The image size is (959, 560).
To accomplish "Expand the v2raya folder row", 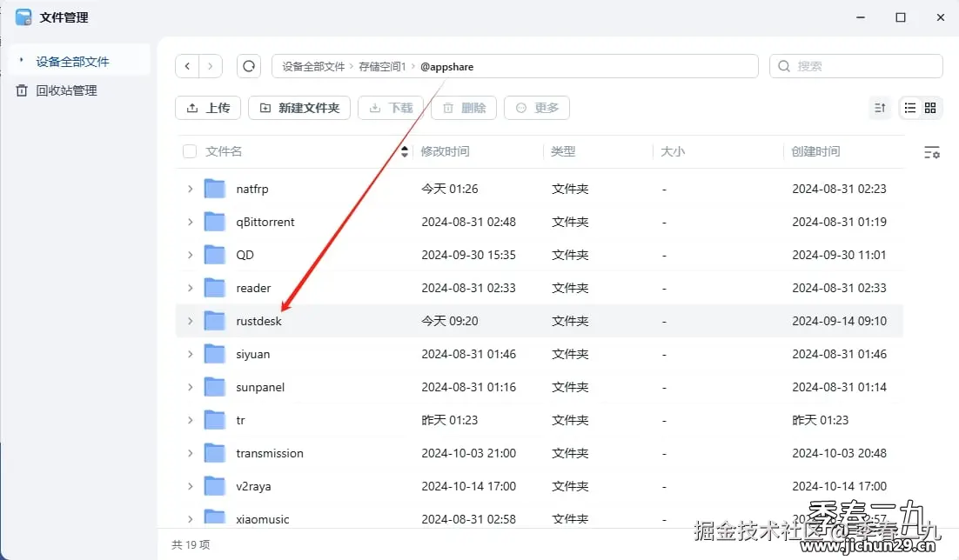I will pos(191,486).
